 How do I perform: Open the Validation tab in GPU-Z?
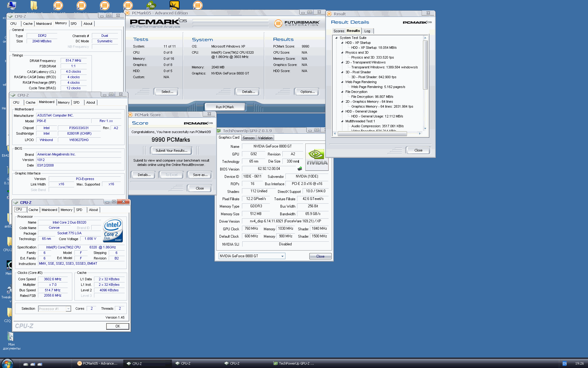click(265, 138)
